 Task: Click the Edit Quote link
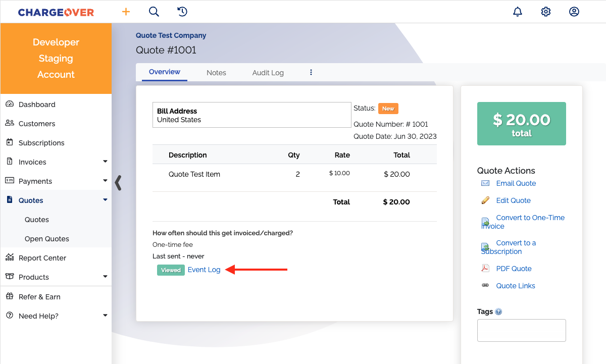click(x=513, y=200)
